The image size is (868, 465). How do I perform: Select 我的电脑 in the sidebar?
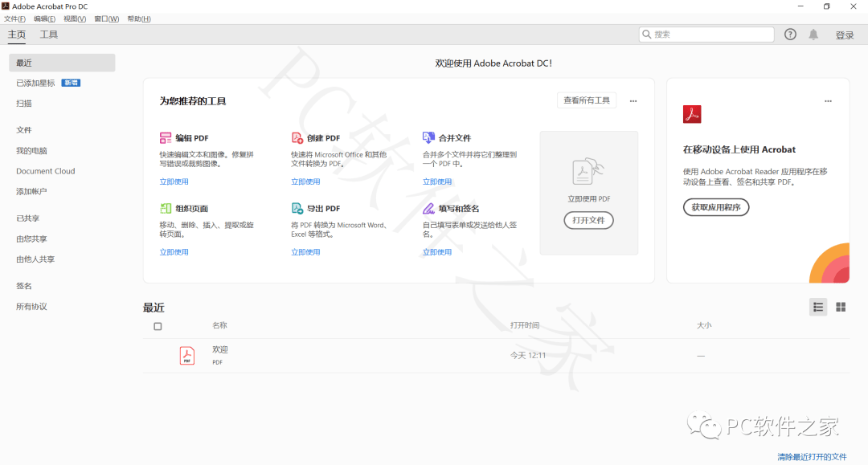[x=31, y=150]
